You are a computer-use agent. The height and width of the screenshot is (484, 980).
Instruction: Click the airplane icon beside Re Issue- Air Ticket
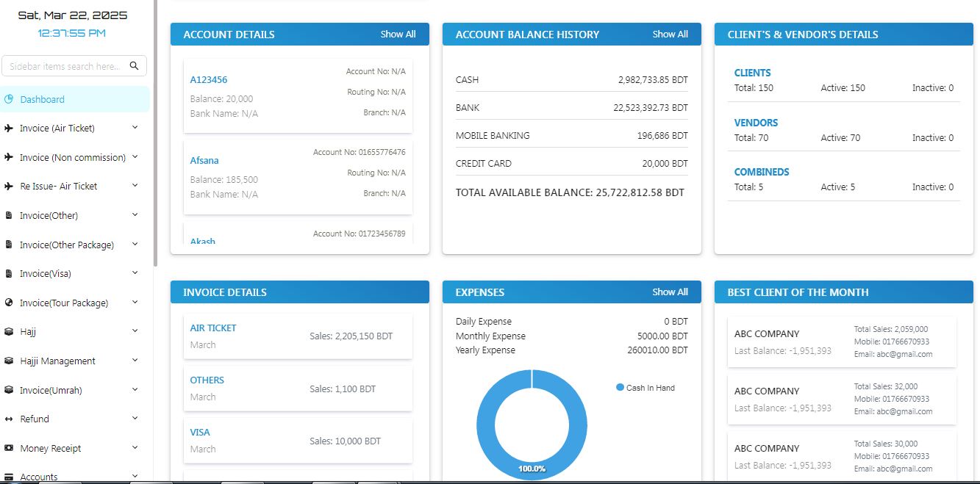(9, 186)
